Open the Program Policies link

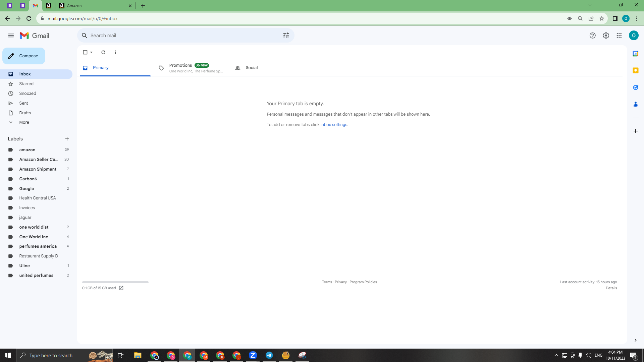click(x=363, y=282)
